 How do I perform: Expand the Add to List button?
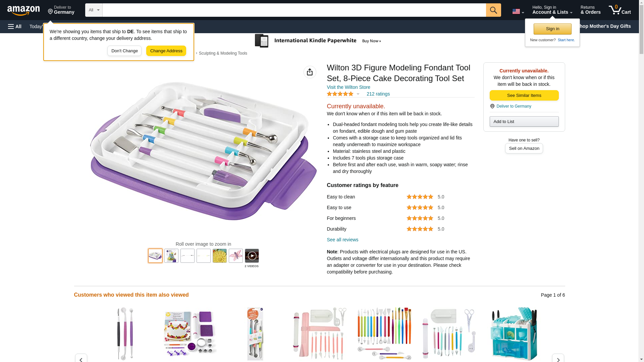[x=524, y=122]
